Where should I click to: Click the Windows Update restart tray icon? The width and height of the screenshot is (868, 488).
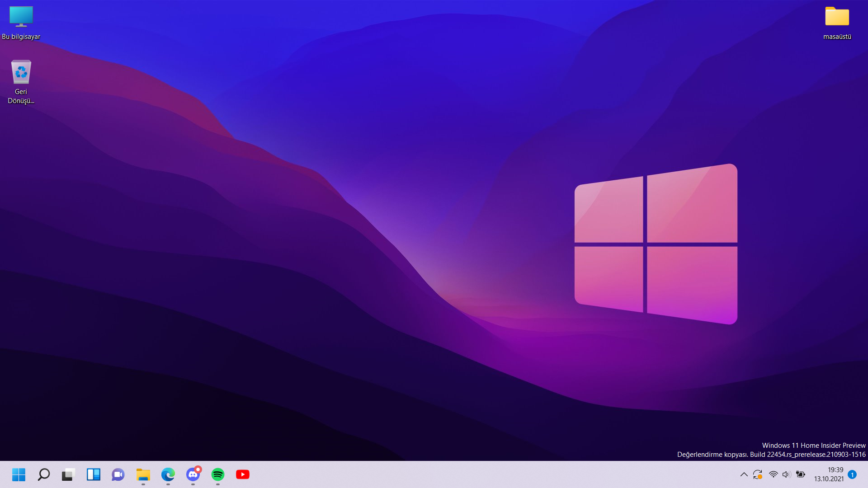coord(758,474)
